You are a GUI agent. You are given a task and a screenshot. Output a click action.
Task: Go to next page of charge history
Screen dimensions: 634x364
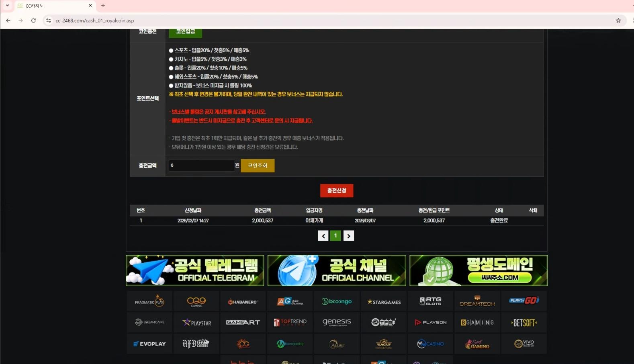pos(349,236)
